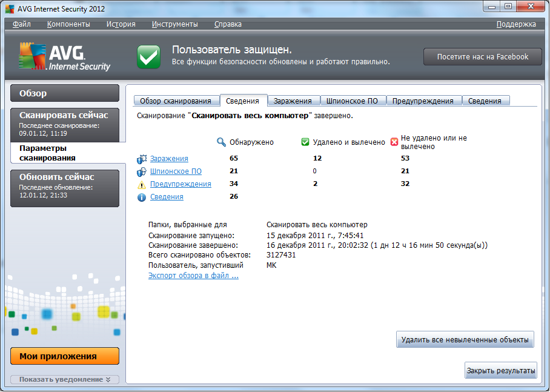Viewport: 550px width, 392px height.
Task: Click the removed infections count 12
Action: pos(317,158)
